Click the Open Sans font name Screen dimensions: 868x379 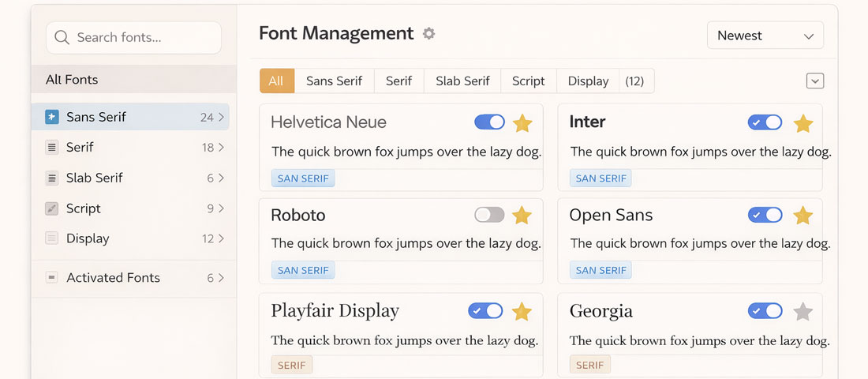pos(611,215)
